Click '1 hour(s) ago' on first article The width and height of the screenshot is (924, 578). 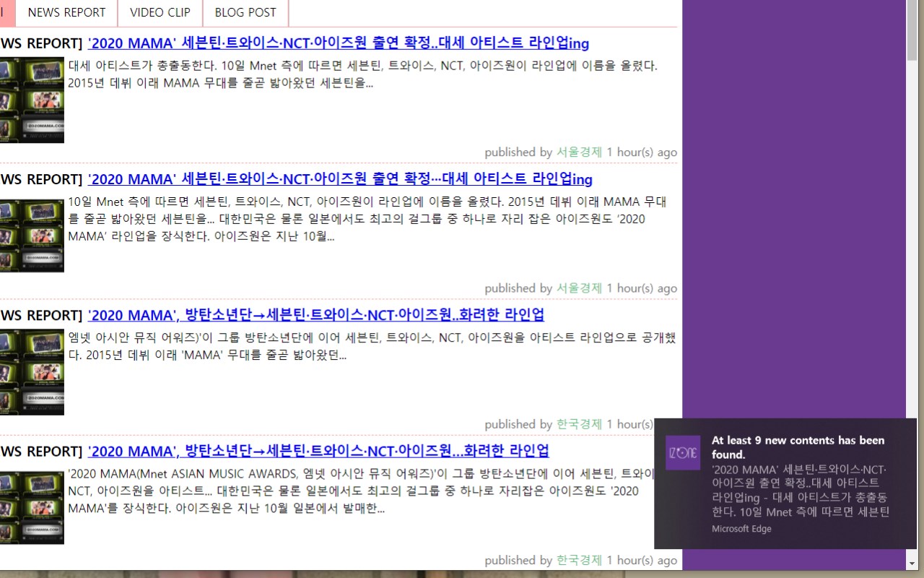(642, 152)
